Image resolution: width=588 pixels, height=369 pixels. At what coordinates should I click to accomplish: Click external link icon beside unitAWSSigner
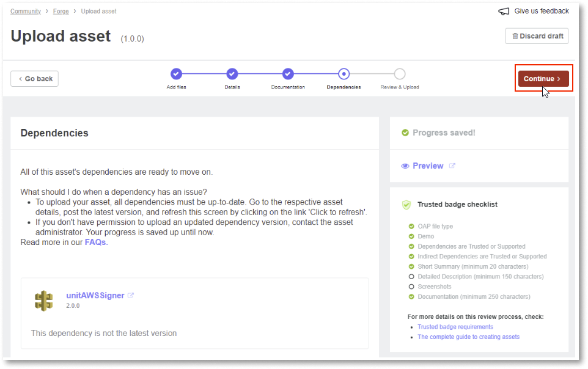(x=131, y=296)
